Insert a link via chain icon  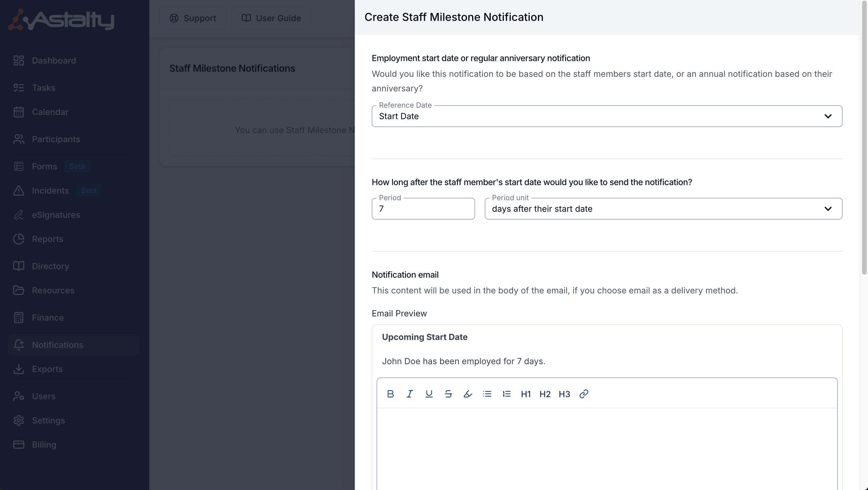(584, 394)
